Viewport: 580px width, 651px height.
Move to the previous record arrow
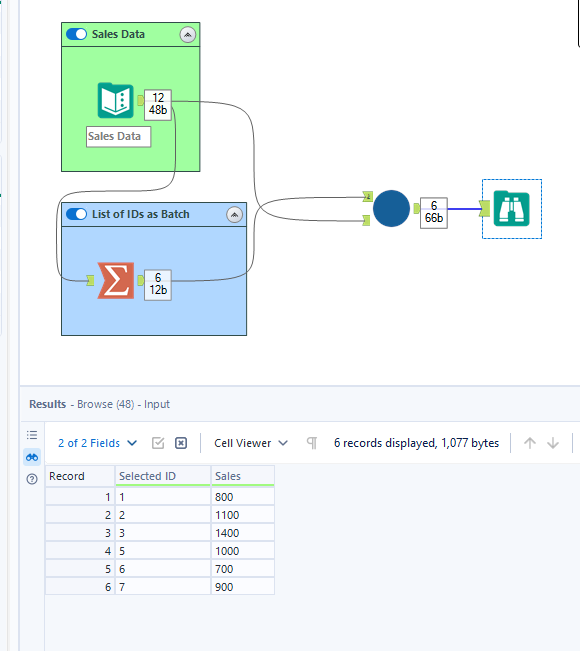pos(530,443)
